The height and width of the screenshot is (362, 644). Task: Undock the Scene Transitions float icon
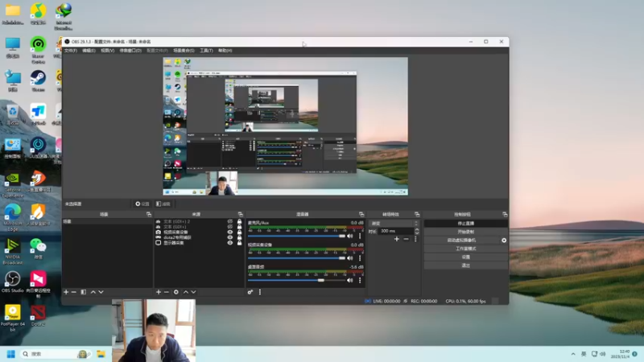[x=417, y=214]
